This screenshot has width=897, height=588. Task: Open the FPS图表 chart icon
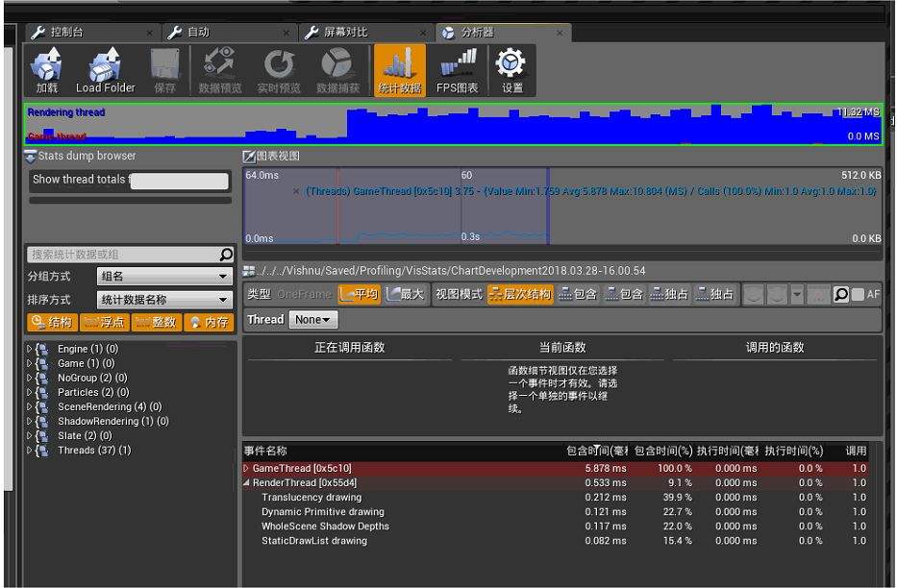pyautogui.click(x=457, y=71)
